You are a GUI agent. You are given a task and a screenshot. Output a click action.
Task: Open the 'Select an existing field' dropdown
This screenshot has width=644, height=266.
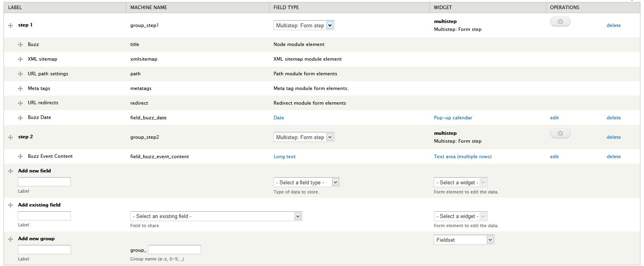(216, 216)
